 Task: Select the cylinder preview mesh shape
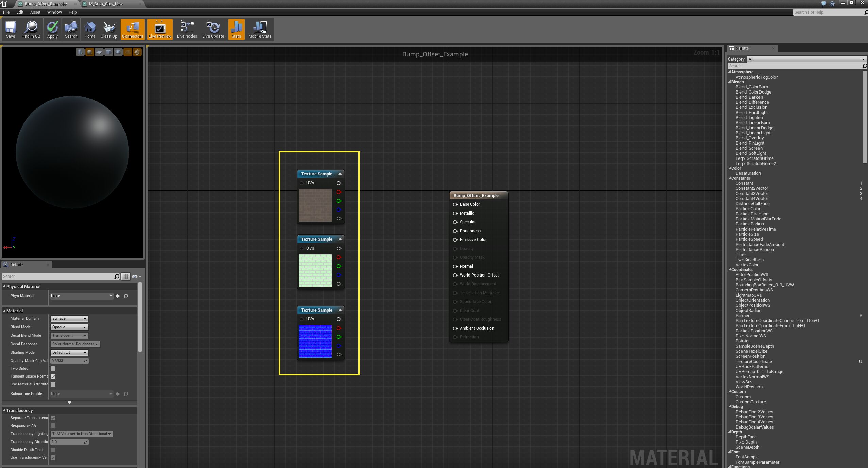pyautogui.click(x=81, y=52)
